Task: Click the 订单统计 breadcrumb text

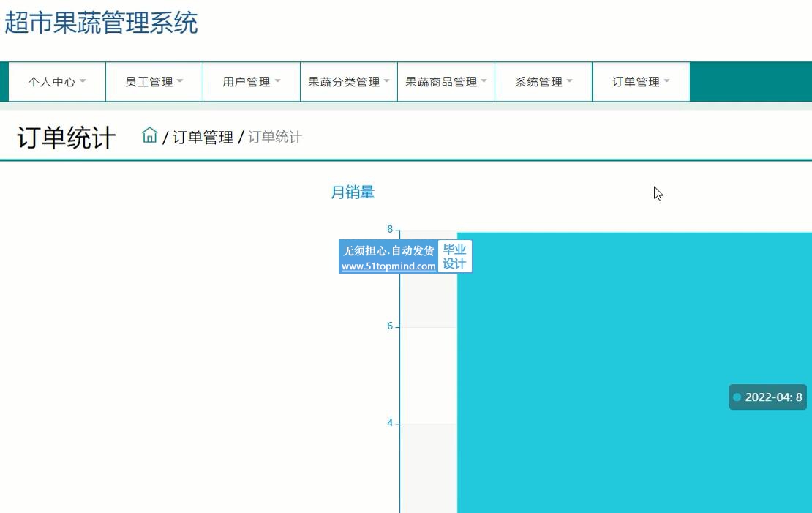Action: point(275,138)
